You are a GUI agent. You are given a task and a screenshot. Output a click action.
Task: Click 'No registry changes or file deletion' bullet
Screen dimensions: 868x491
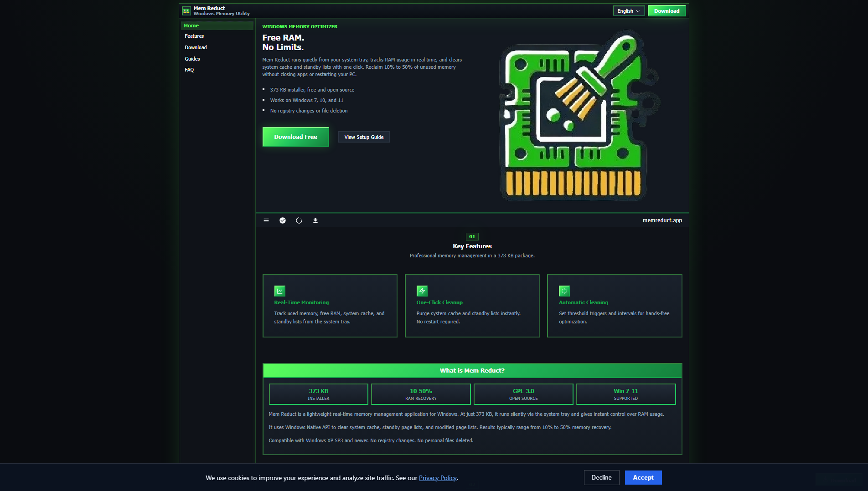(x=309, y=111)
